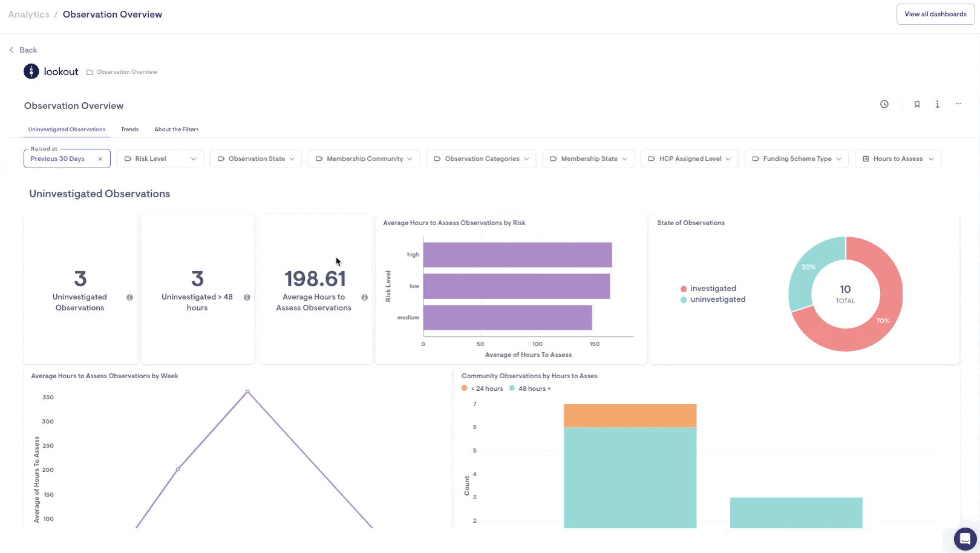Click the View all dashboards button
Screen dimensions: 980x553
point(935,15)
